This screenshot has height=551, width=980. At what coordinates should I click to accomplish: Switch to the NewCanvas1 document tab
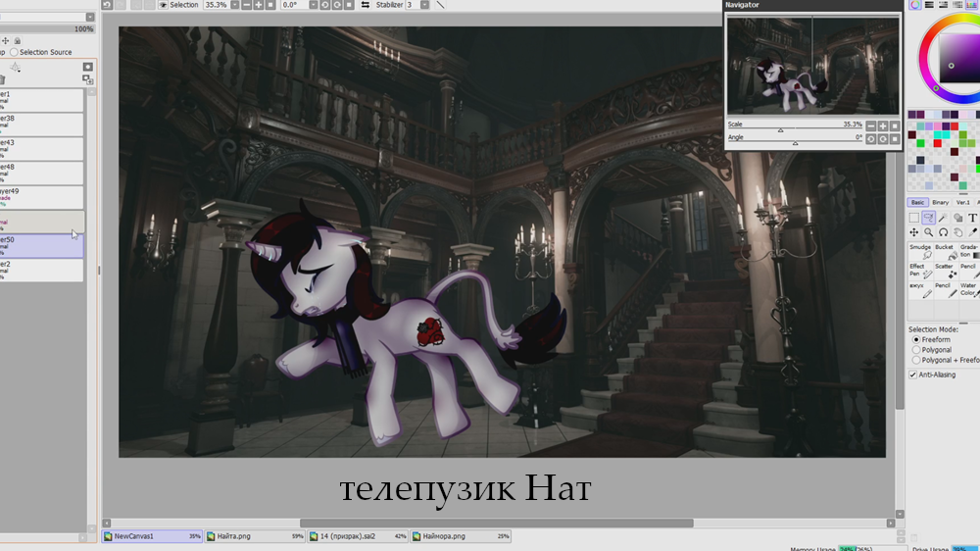point(152,536)
